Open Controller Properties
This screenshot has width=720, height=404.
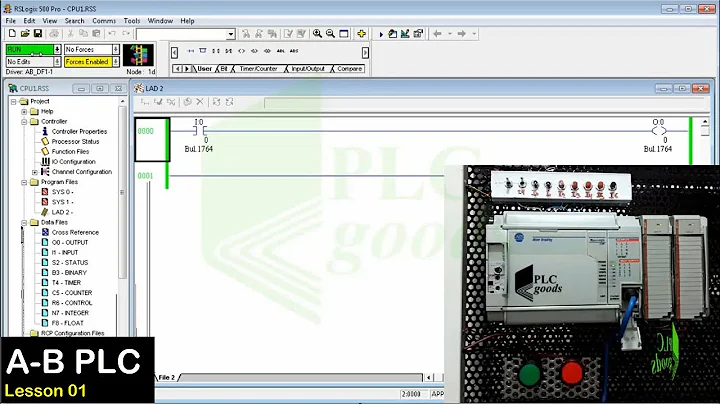[79, 131]
